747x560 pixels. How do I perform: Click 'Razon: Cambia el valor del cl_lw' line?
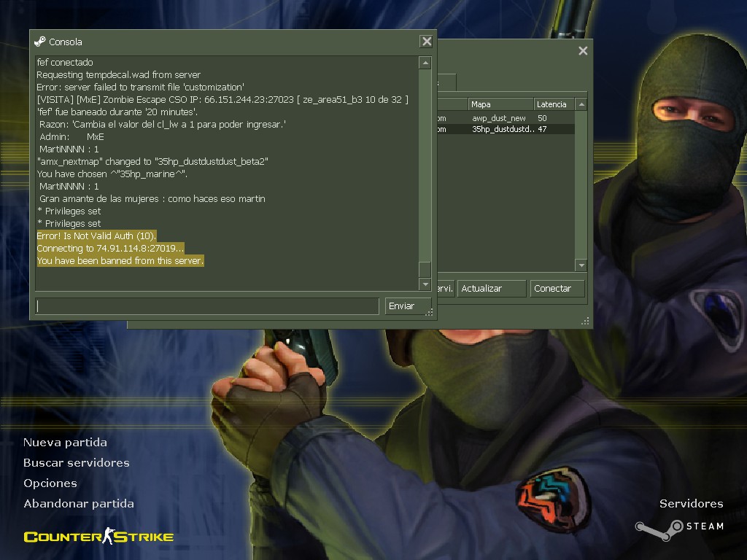(x=163, y=124)
